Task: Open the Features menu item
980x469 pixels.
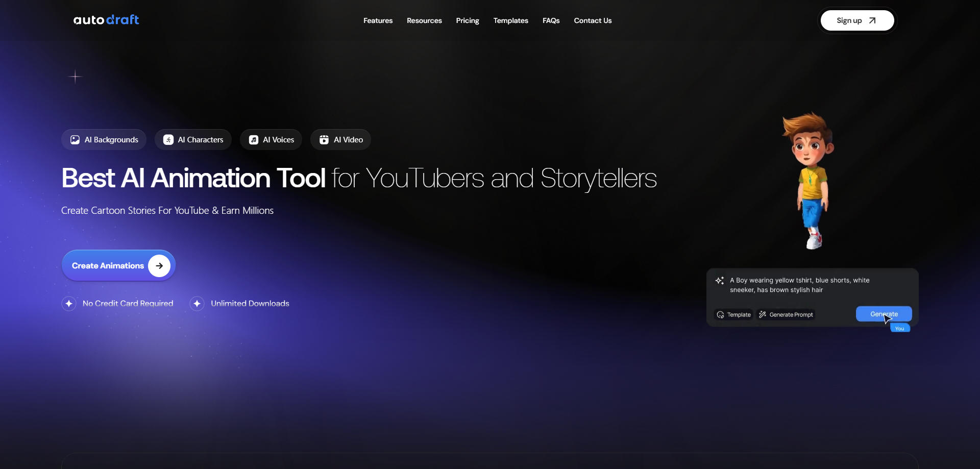Action: pos(378,21)
